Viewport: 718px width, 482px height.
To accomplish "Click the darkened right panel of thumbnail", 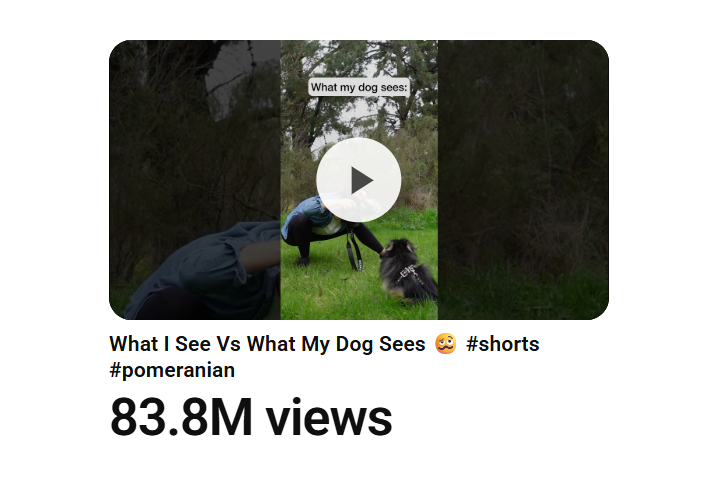I will click(x=523, y=180).
